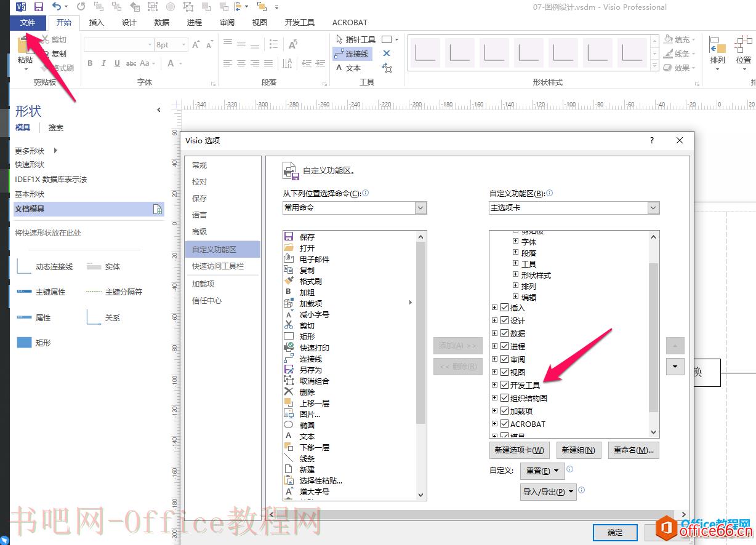Click the 新建选项卡(W) button
756x545 pixels.
click(520, 450)
